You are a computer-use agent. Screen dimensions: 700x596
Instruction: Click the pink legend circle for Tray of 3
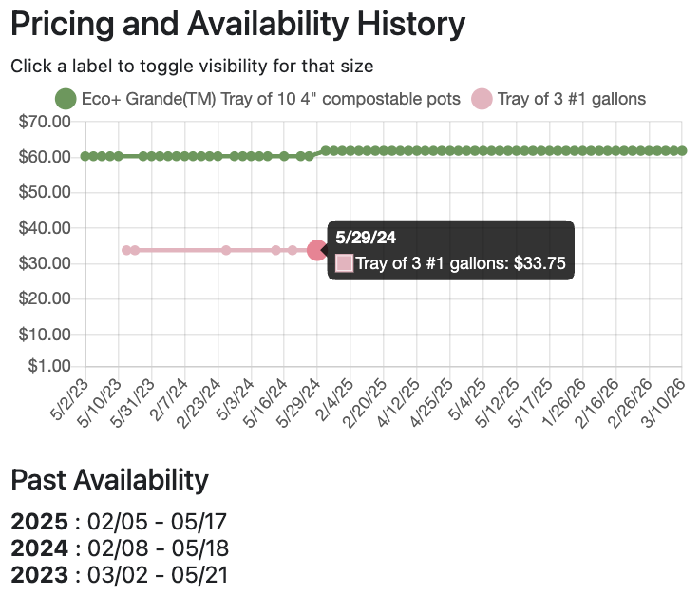click(x=482, y=99)
